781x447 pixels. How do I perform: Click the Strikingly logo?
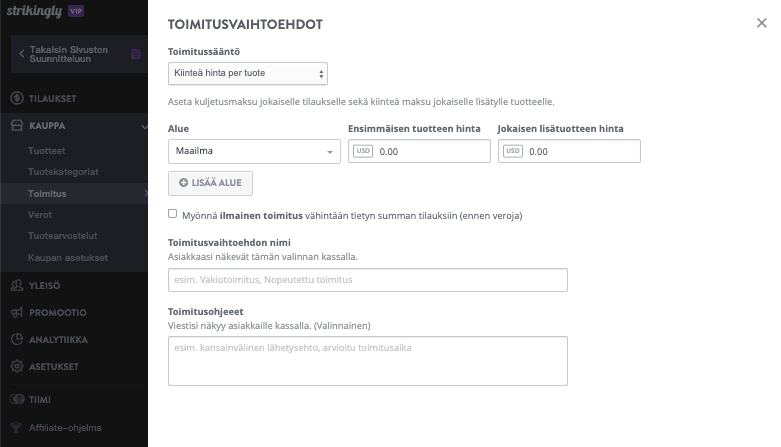point(34,11)
